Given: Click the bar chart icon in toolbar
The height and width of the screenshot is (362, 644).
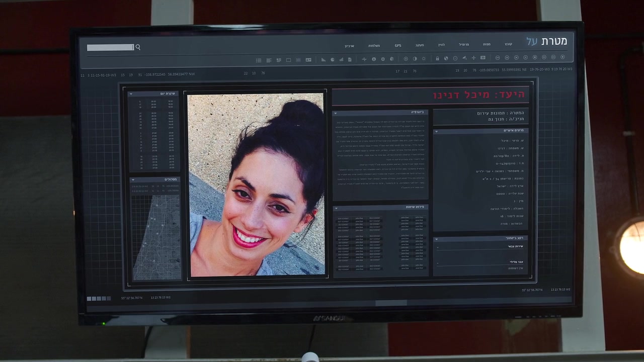Looking at the screenshot, I should click(x=341, y=59).
